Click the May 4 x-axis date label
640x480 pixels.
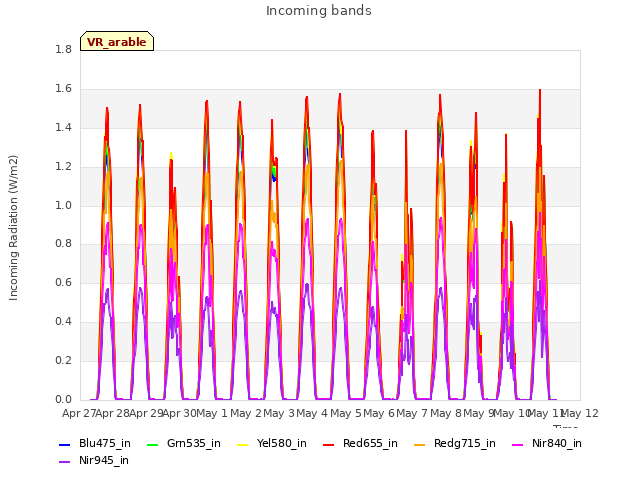click(312, 413)
